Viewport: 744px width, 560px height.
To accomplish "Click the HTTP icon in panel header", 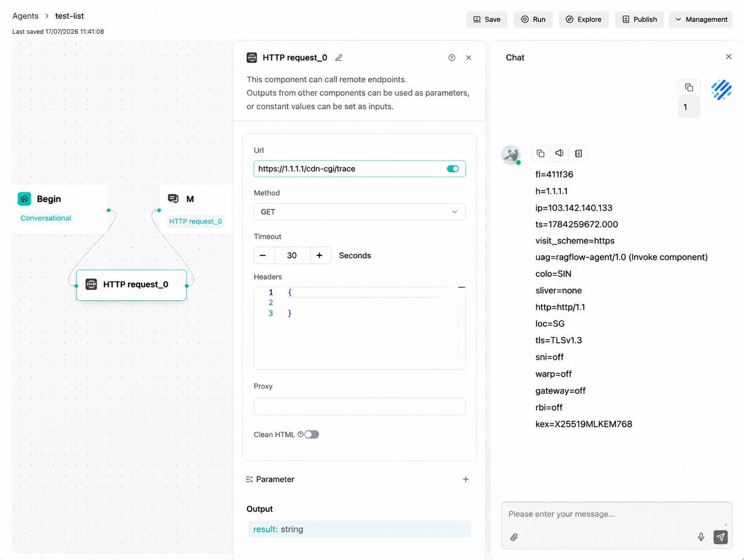I will [252, 58].
